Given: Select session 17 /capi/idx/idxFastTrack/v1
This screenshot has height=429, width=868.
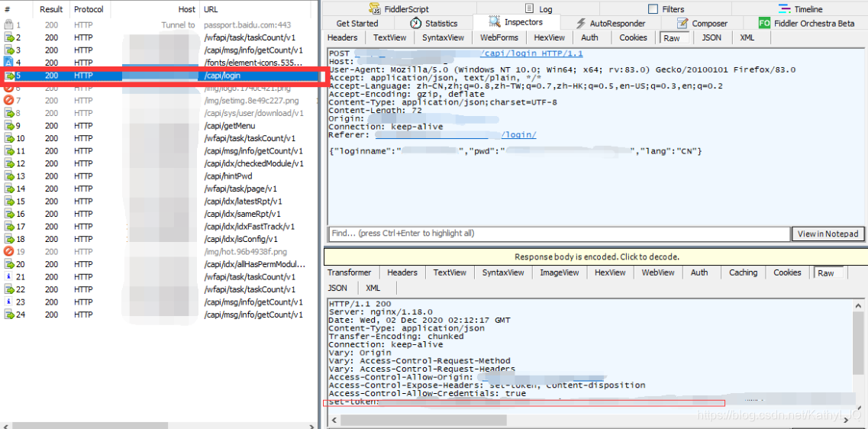Looking at the screenshot, I should click(159, 227).
